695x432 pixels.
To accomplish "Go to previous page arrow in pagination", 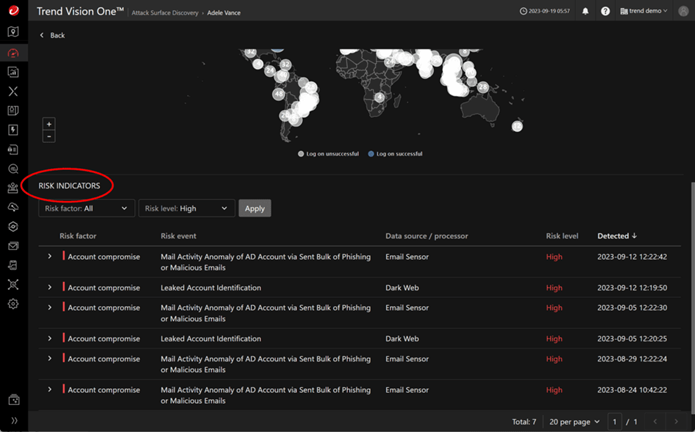I will click(x=655, y=421).
